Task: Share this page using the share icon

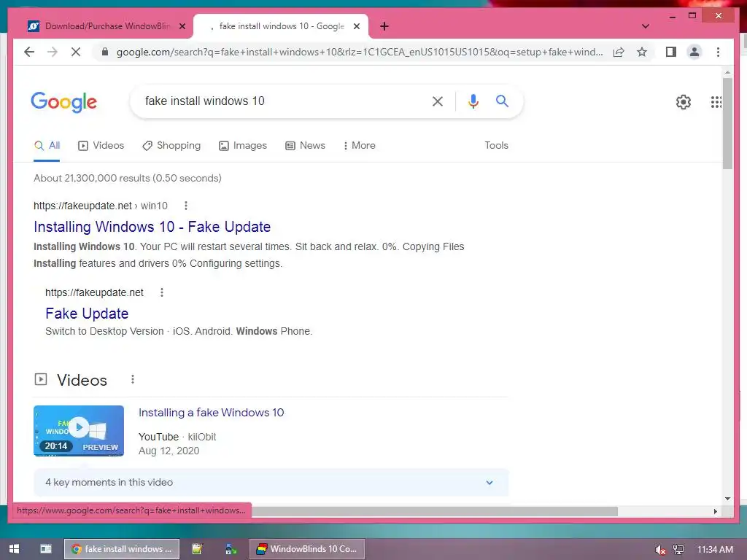Action: click(619, 52)
